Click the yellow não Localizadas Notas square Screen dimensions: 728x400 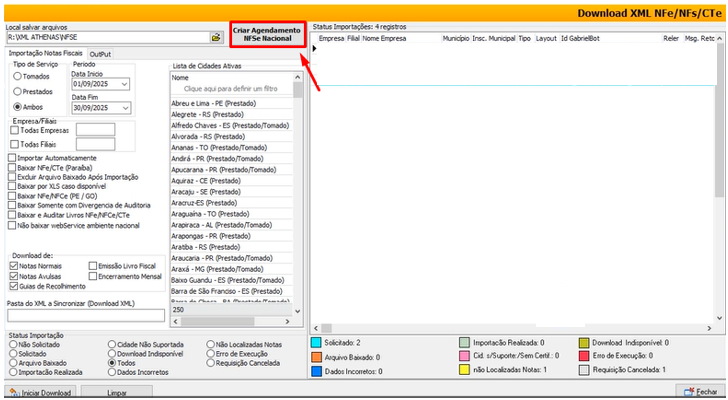tap(465, 370)
